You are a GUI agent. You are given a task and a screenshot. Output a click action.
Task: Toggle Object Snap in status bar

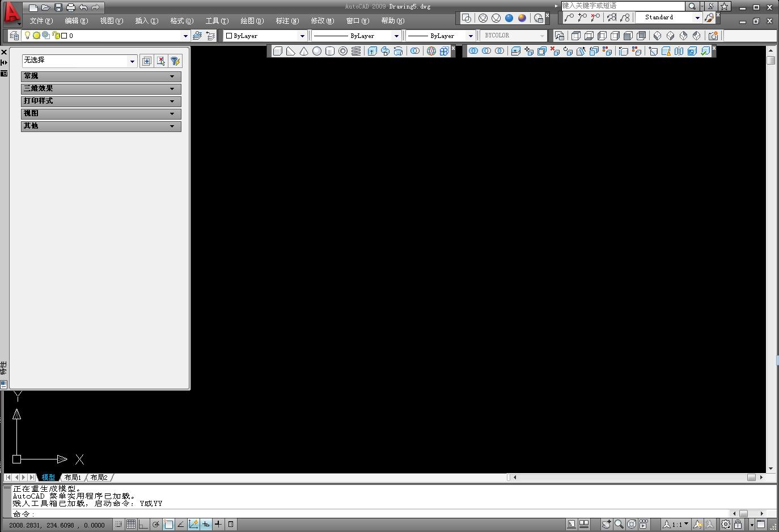(x=168, y=525)
